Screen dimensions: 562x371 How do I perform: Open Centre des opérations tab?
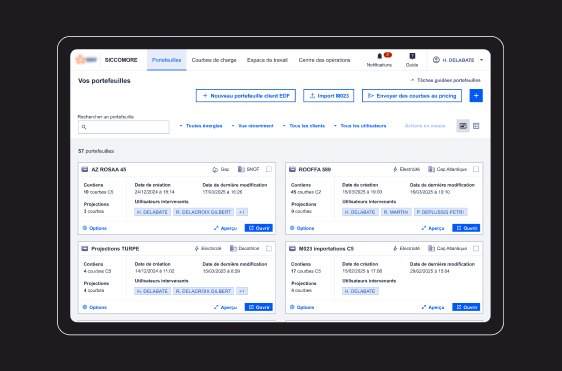tap(324, 60)
